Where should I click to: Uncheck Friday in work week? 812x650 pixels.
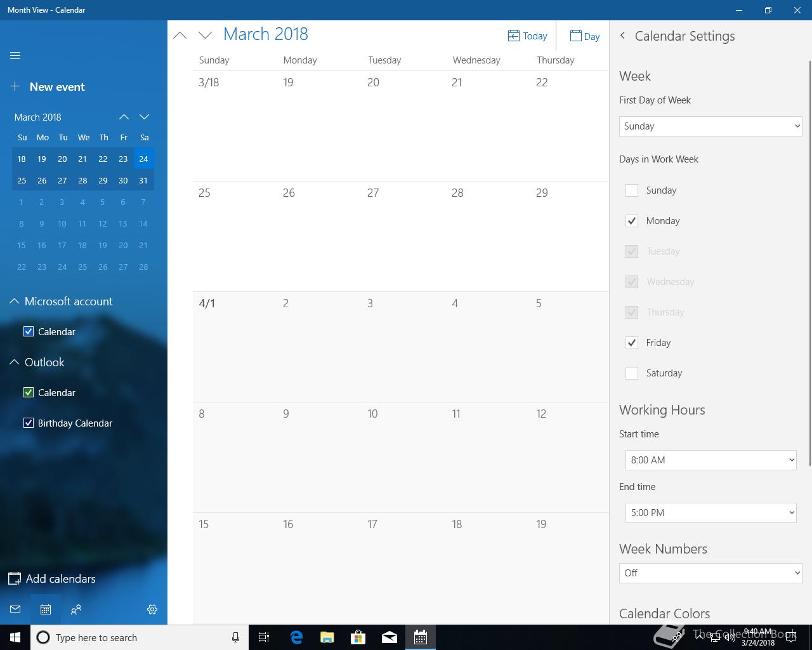tap(632, 343)
